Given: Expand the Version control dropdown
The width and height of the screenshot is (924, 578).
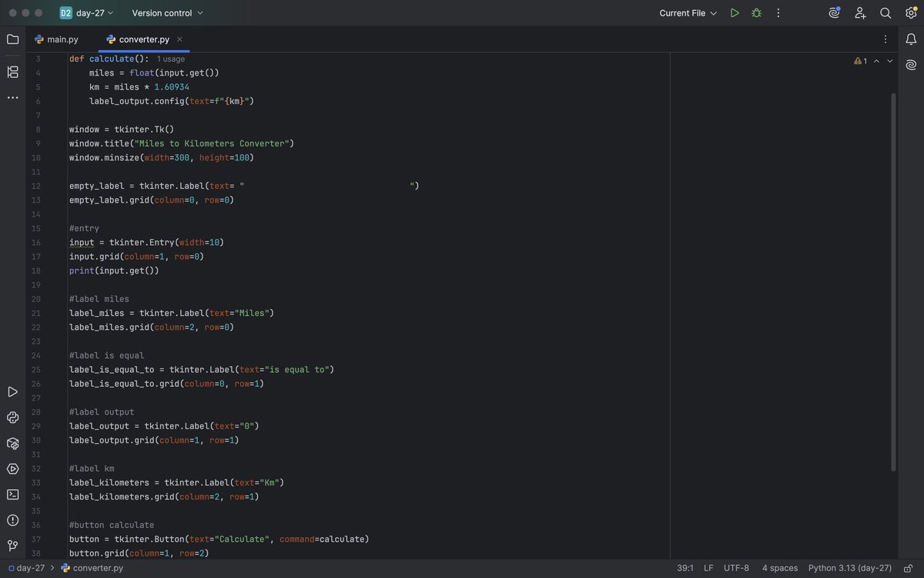Looking at the screenshot, I should click(167, 13).
